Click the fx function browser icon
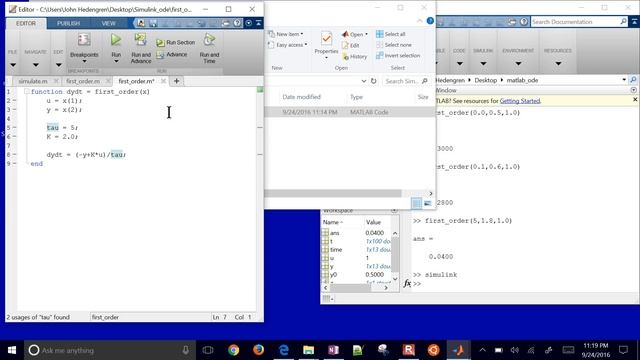 point(407,283)
